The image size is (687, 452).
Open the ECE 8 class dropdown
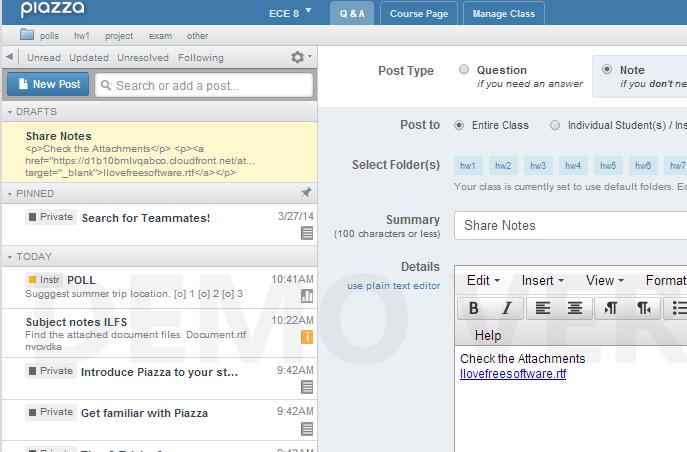pyautogui.click(x=290, y=13)
